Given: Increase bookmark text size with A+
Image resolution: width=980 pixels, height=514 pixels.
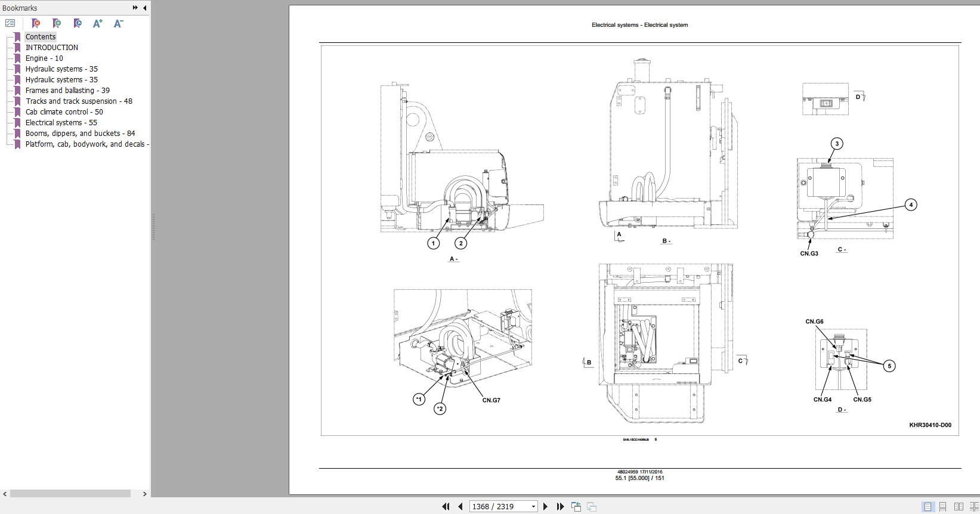Looking at the screenshot, I should pyautogui.click(x=98, y=23).
